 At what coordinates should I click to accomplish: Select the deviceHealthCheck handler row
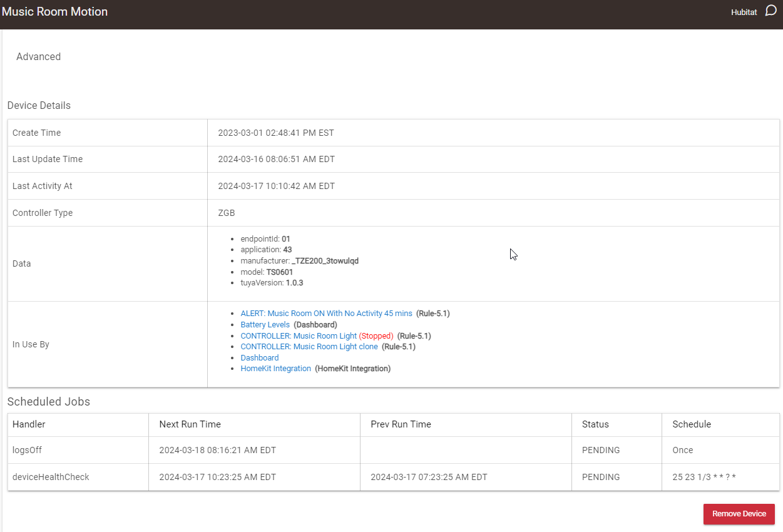pos(51,477)
